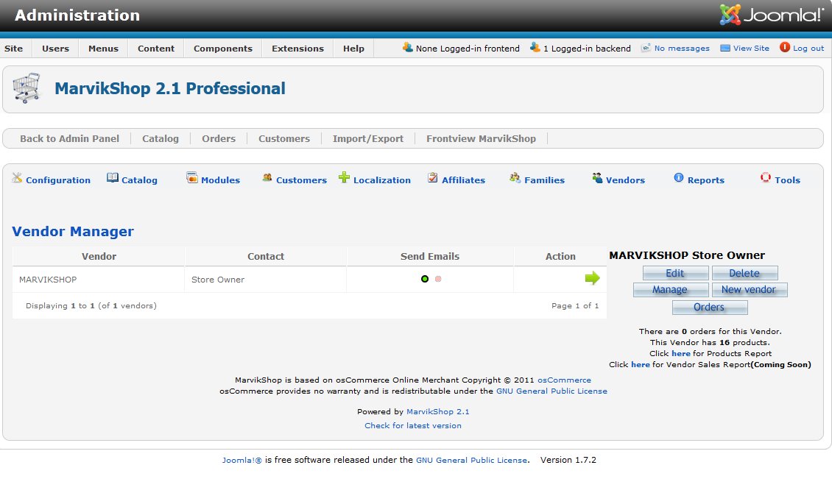
Task: Click the Manage vendor button
Action: 670,290
